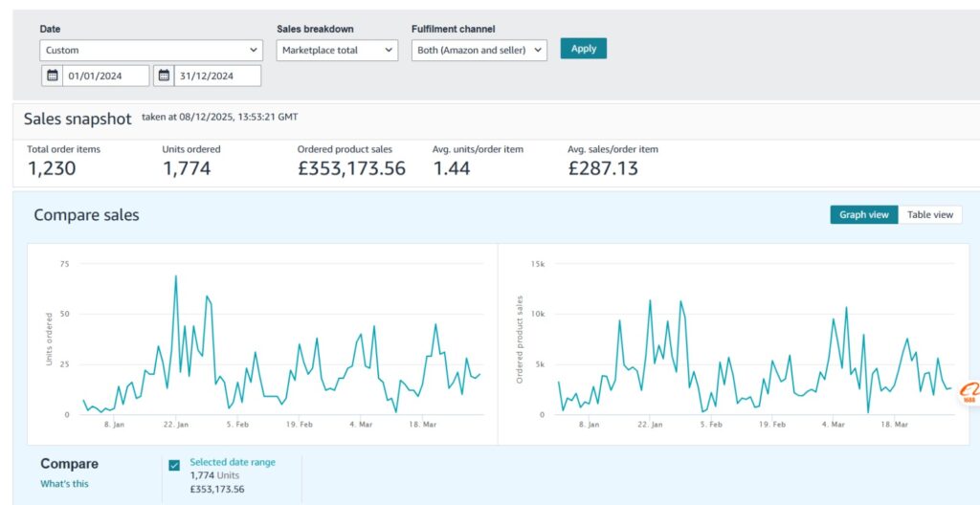Focus the end date field 31/12/2024

(x=216, y=76)
